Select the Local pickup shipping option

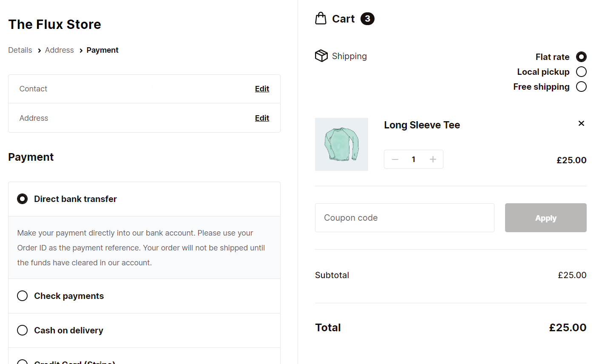tap(581, 71)
